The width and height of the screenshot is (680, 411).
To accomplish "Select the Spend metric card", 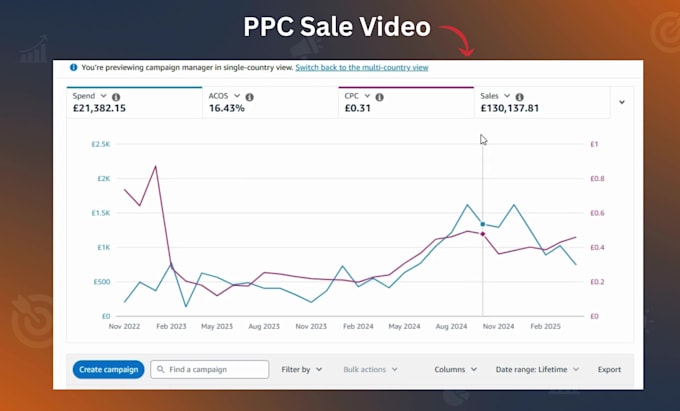I will [x=134, y=102].
